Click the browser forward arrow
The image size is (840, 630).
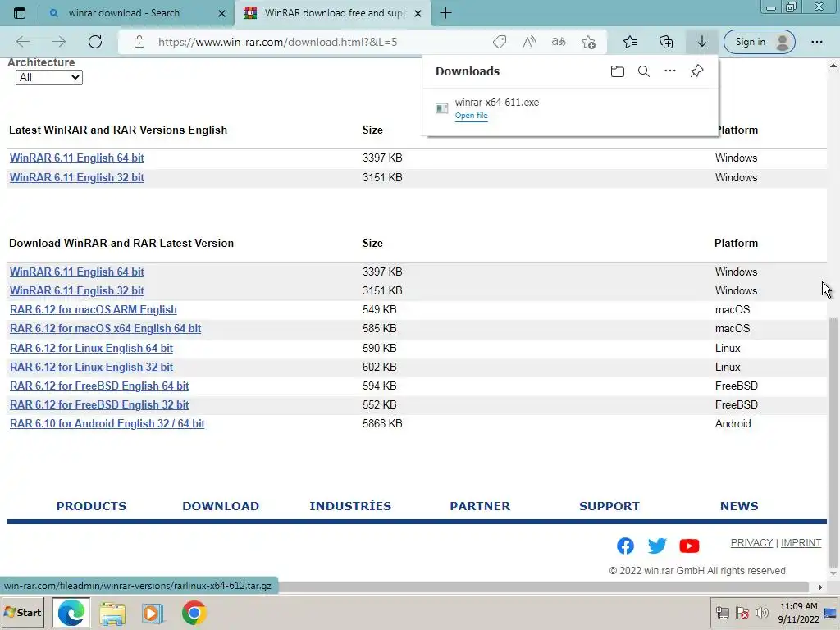point(59,42)
